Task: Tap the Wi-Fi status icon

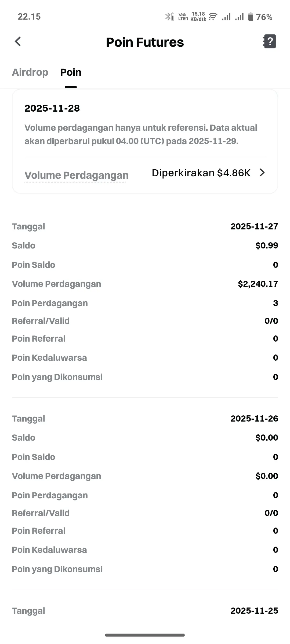Action: tap(213, 17)
